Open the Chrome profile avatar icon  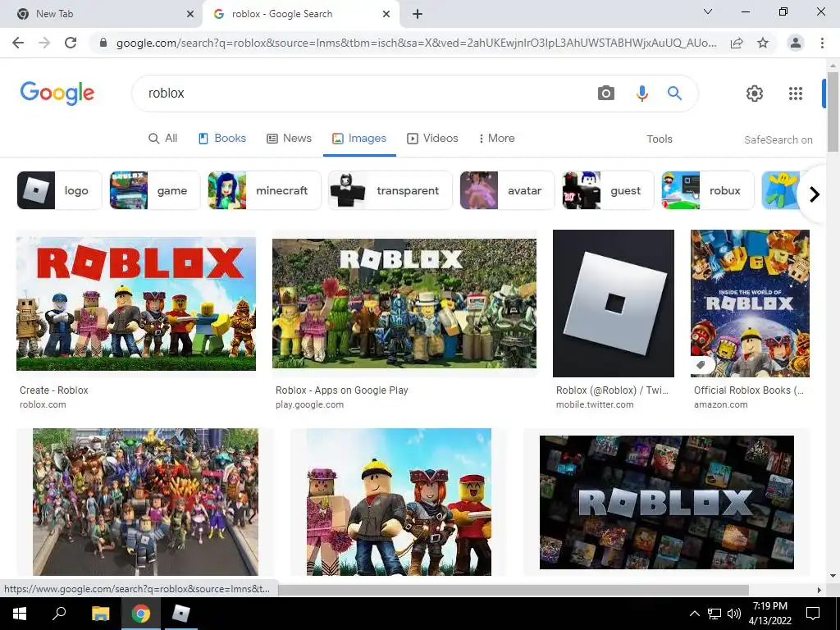tap(796, 43)
